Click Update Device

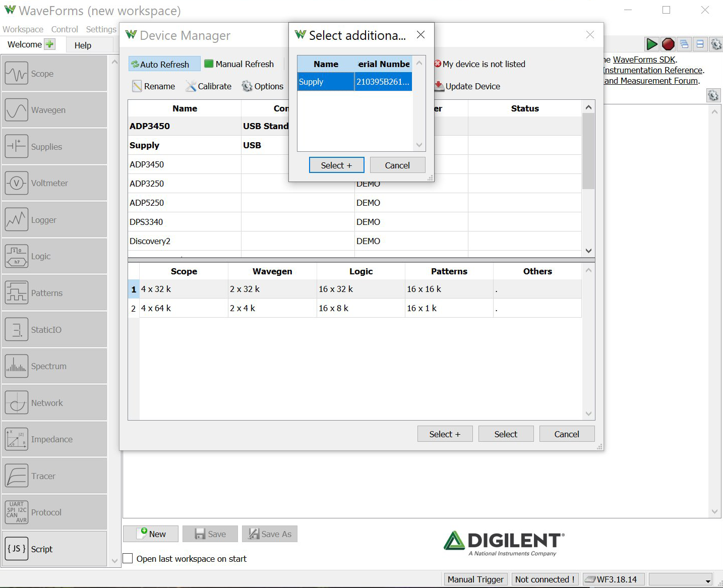coord(467,86)
